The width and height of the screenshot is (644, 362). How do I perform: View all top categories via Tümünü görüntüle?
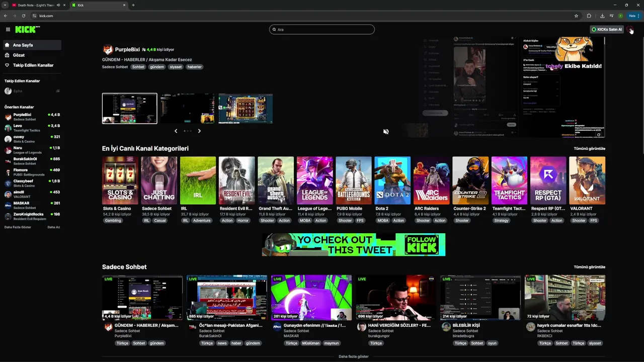[x=589, y=149]
